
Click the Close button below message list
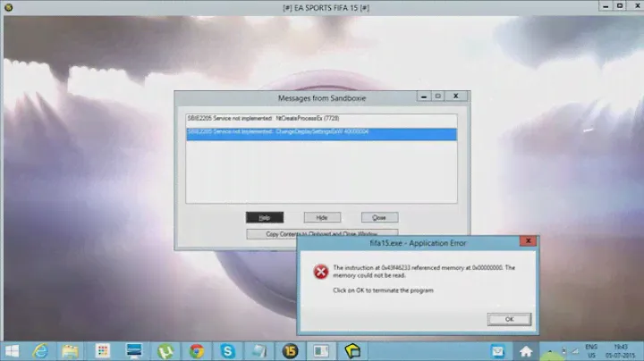pyautogui.click(x=379, y=217)
